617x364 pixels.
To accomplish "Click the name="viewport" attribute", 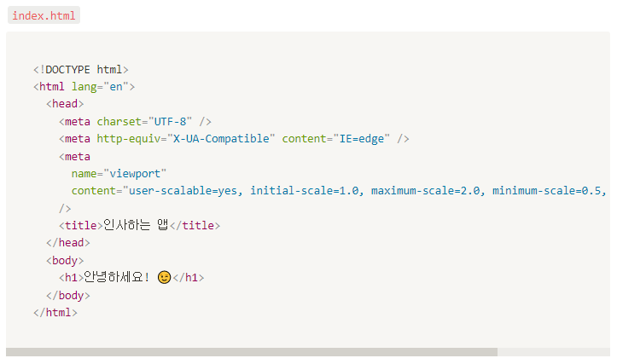I will (x=119, y=174).
